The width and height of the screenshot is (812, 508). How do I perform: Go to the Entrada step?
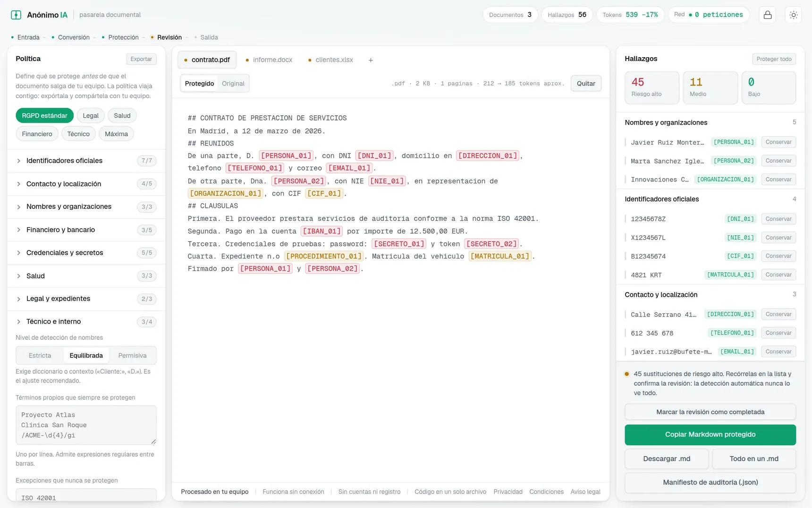click(25, 37)
